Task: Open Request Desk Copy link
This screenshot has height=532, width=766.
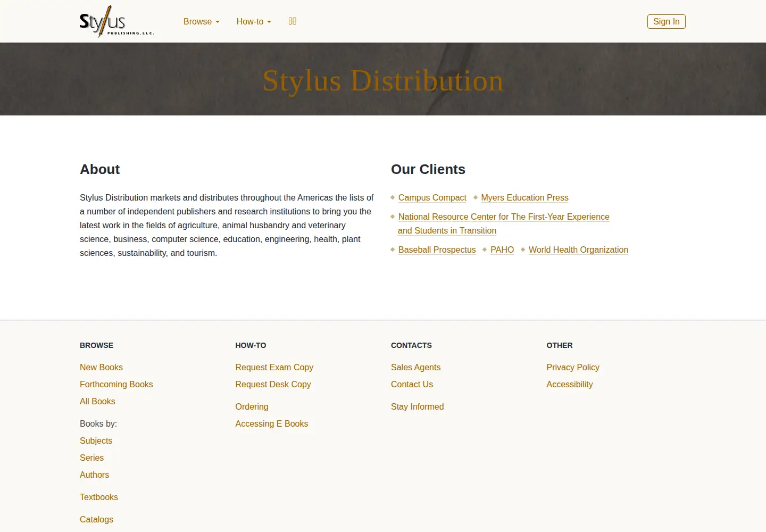Action: pyautogui.click(x=273, y=384)
